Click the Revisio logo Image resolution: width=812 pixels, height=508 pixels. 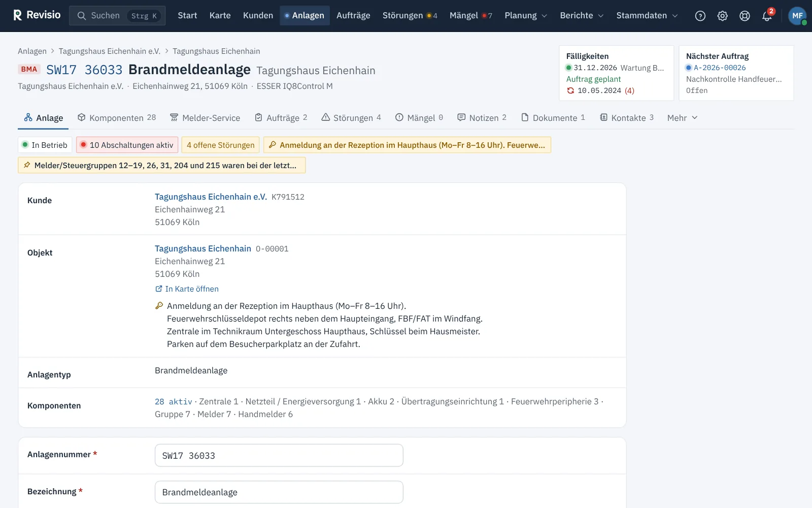point(37,15)
